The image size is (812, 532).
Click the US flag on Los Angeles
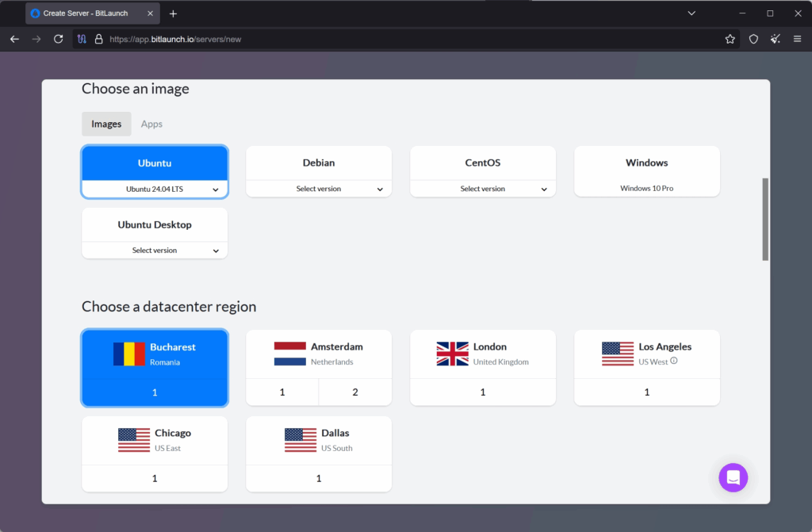click(x=617, y=354)
